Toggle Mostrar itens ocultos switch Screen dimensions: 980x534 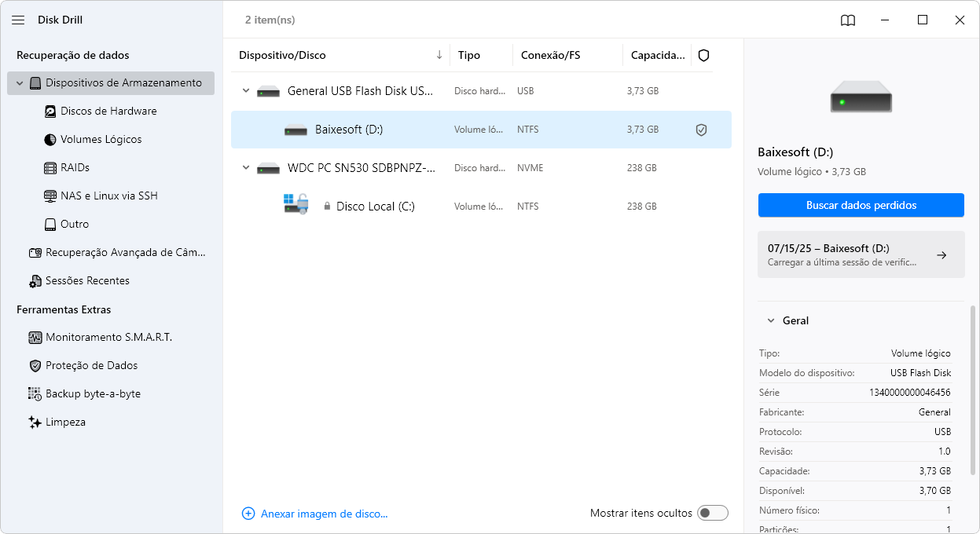713,513
